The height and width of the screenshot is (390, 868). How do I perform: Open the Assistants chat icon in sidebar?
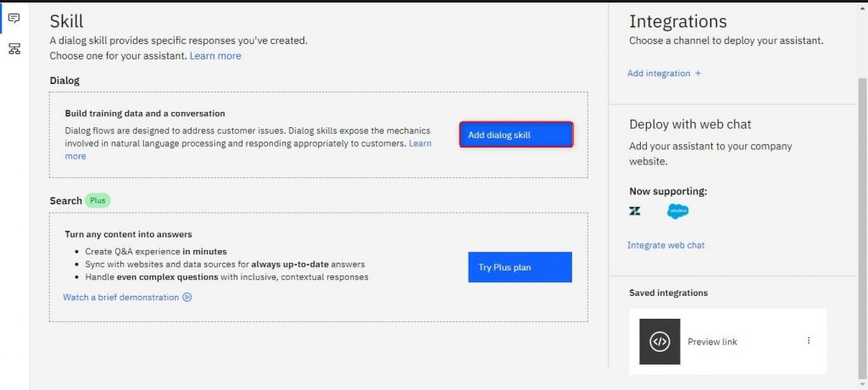click(x=14, y=19)
